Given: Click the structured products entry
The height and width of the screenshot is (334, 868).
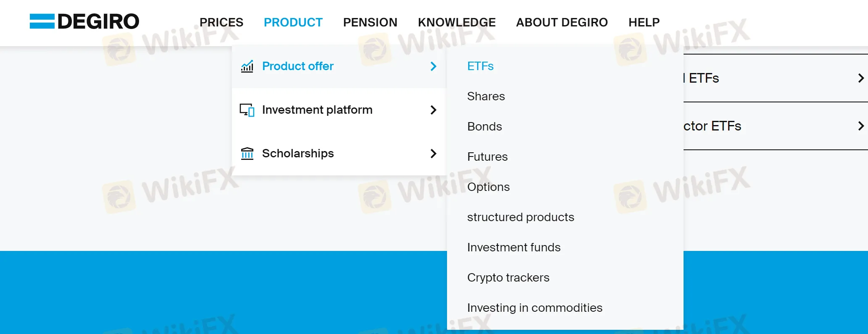Looking at the screenshot, I should point(521,217).
